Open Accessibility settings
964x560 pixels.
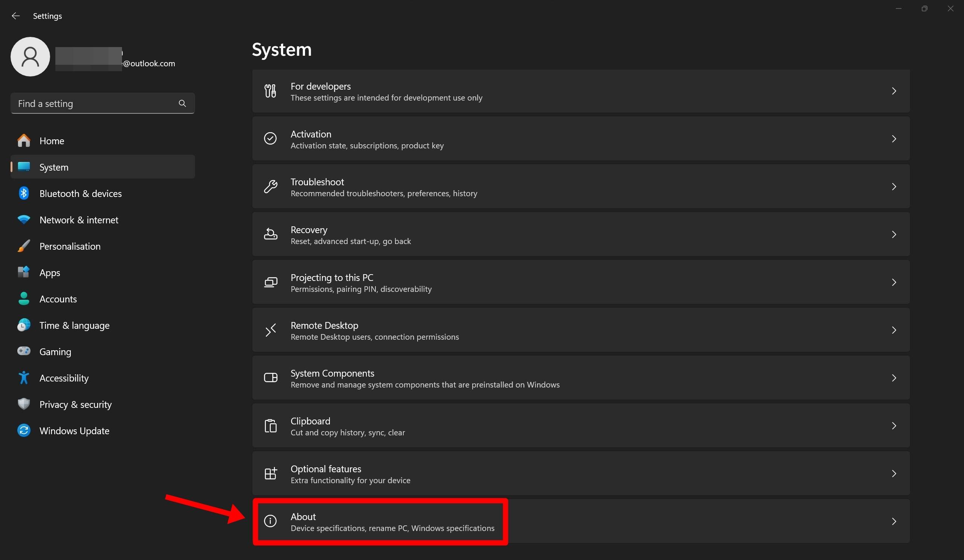pos(64,378)
